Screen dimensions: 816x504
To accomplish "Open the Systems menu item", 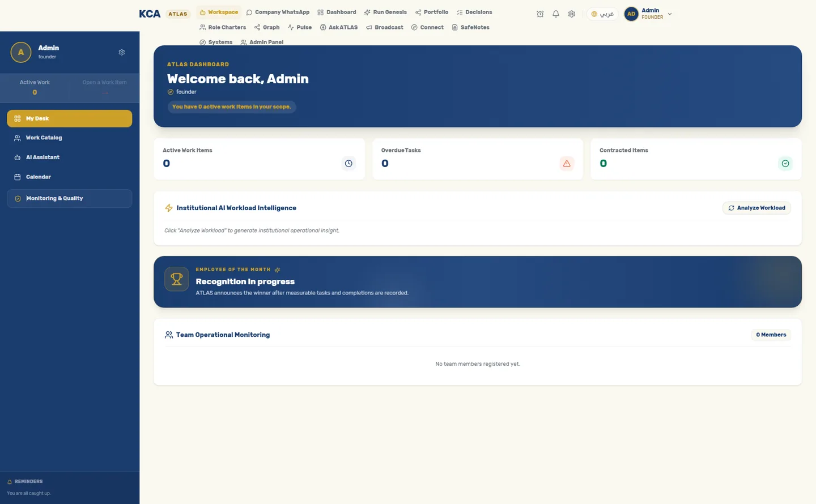I will [216, 42].
